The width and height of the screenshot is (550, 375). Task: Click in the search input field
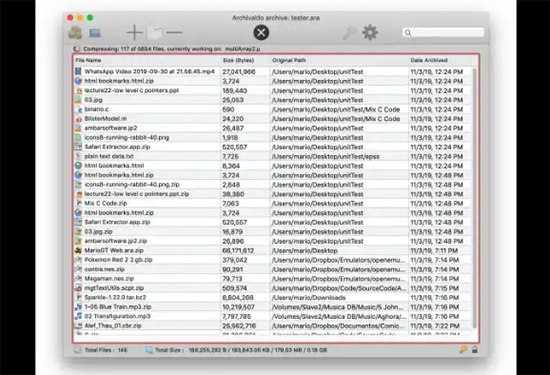point(444,33)
